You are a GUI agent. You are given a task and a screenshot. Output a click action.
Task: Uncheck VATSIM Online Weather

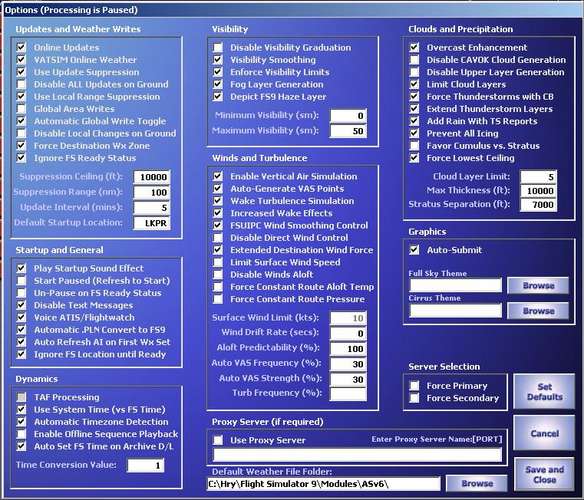(21, 60)
